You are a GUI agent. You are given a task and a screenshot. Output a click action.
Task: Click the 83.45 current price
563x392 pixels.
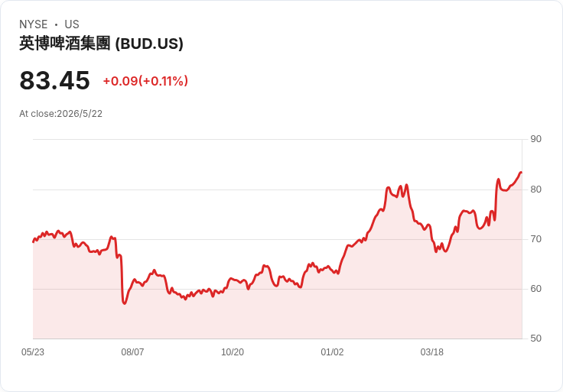[54, 80]
